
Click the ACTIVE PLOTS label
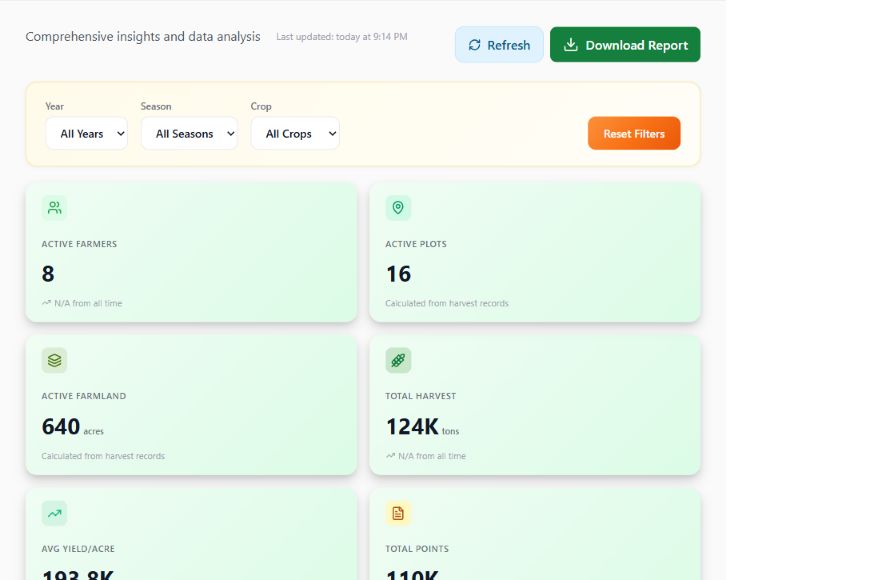416,244
